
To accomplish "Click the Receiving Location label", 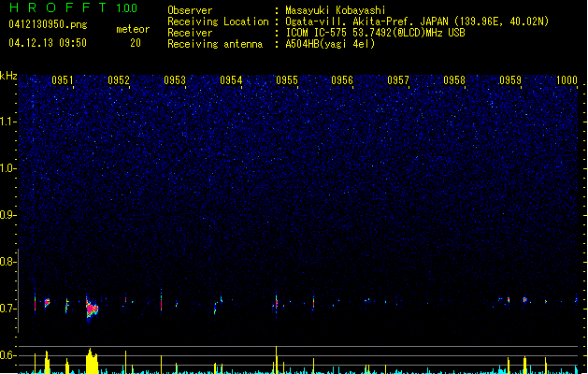I will tap(218, 22).
